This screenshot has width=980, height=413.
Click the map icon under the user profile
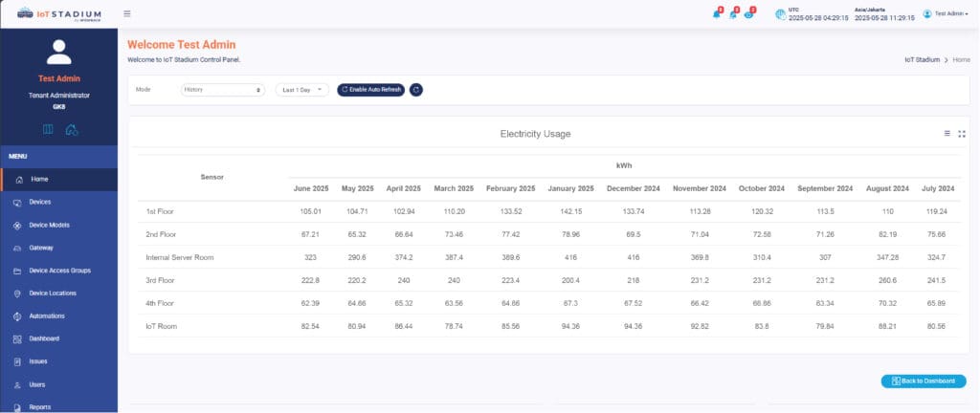tap(49, 129)
